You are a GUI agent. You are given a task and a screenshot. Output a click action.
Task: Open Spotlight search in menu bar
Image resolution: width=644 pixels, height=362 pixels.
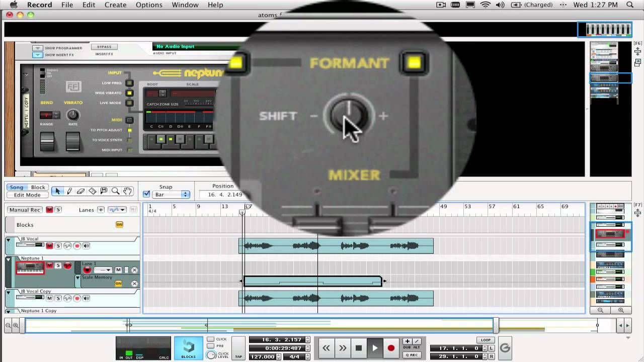click(x=630, y=5)
